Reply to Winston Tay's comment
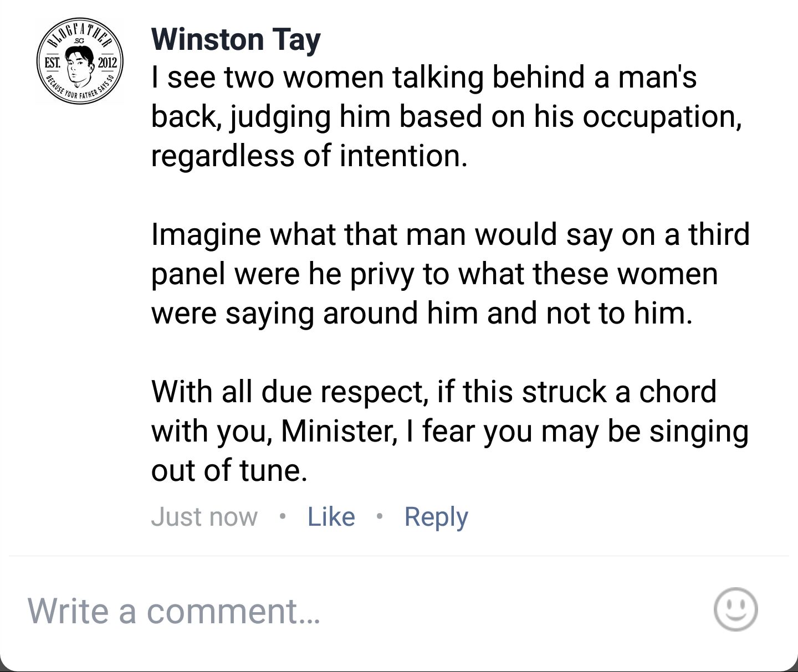 point(436,517)
